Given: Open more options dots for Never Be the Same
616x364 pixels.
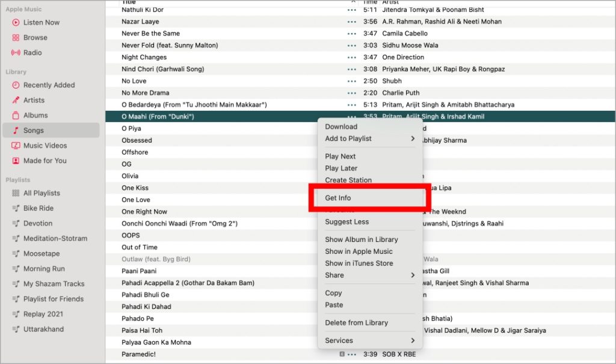Looking at the screenshot, I should coord(351,34).
